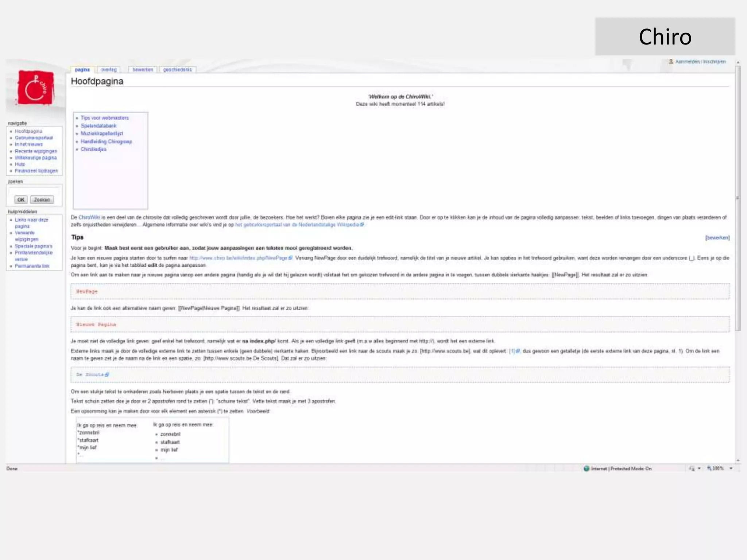
Task: Click the red Chiro logo
Action: click(x=36, y=88)
